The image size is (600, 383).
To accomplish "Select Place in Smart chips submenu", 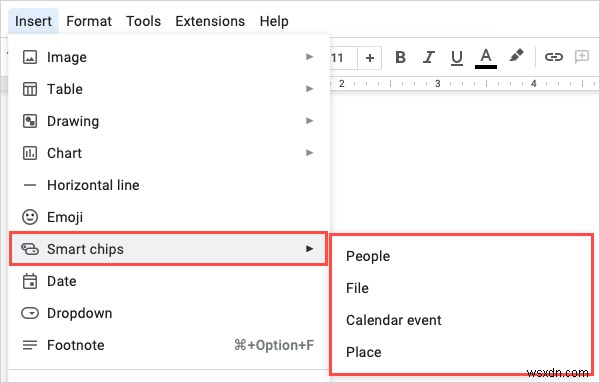I will 461,352.
